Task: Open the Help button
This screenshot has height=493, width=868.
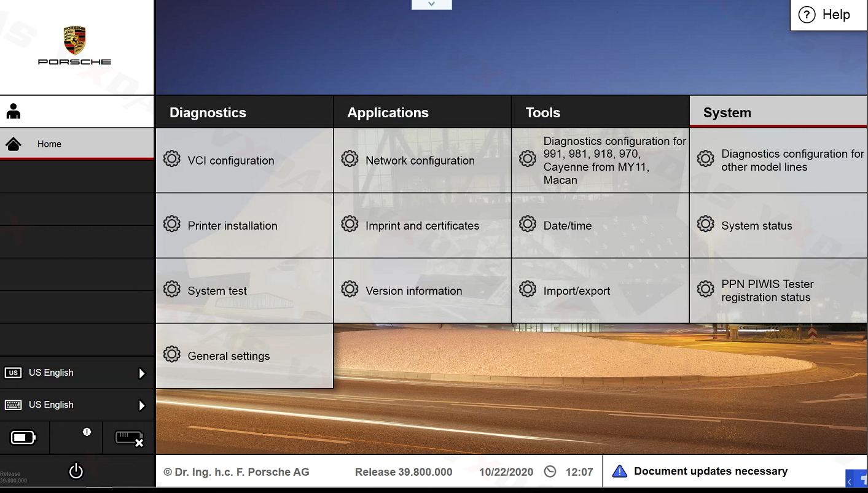Action: coord(828,15)
